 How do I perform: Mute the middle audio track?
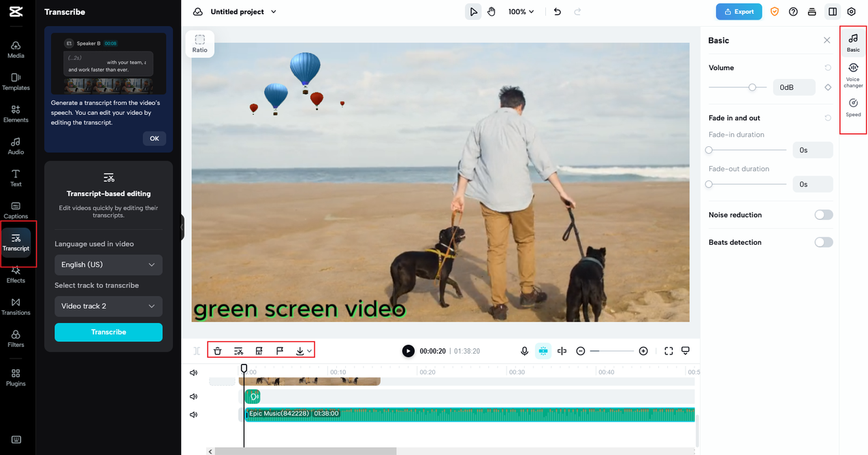[x=193, y=397]
